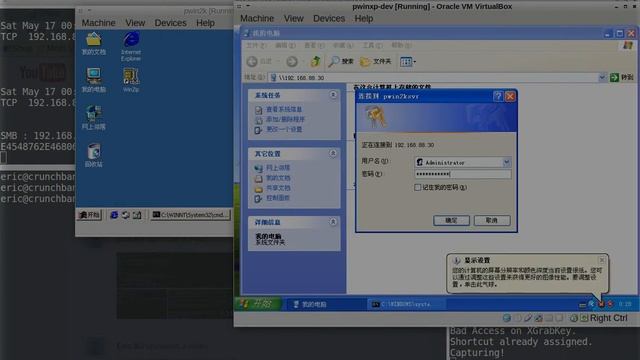Open Devices menu of pwinxp-dev VirtualBox window
This screenshot has width=640, height=360.
point(329,18)
